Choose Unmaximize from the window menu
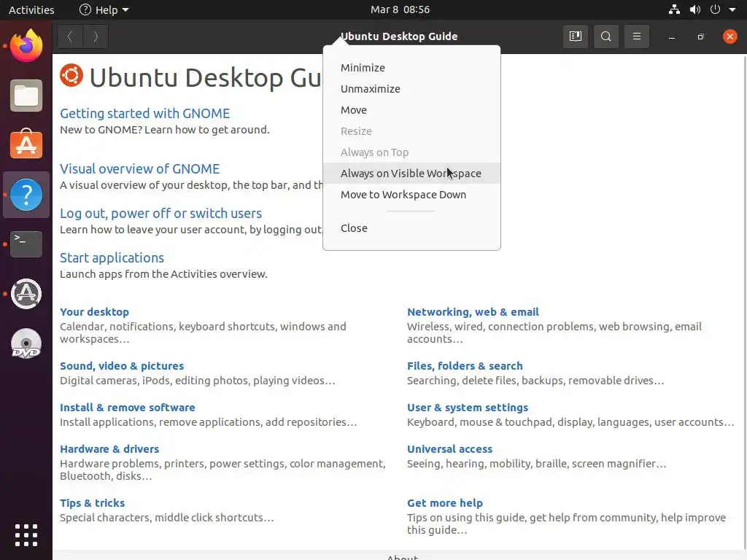Screen dimensions: 747x560 pos(411,88)
